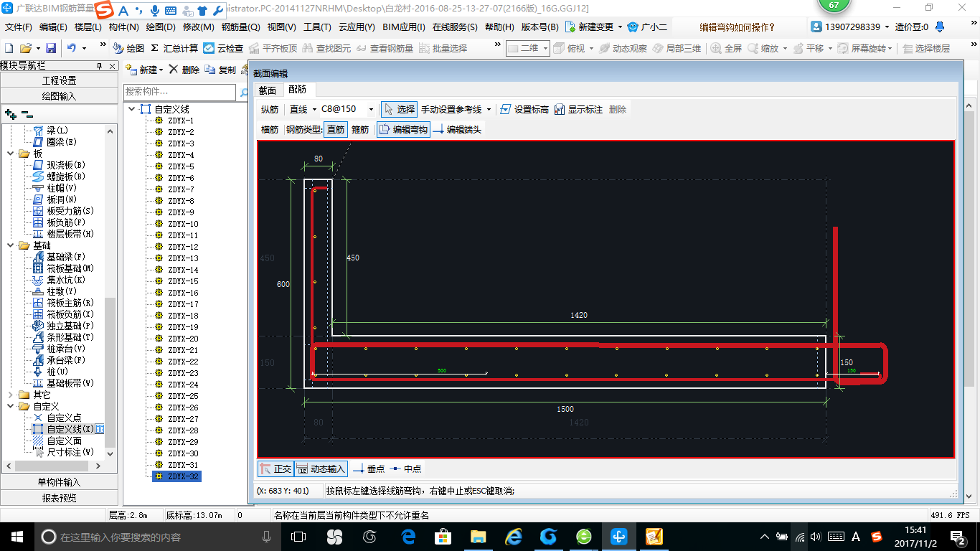
Task: Toggle 编辑弯钩 edit hook mode
Action: pos(403,129)
